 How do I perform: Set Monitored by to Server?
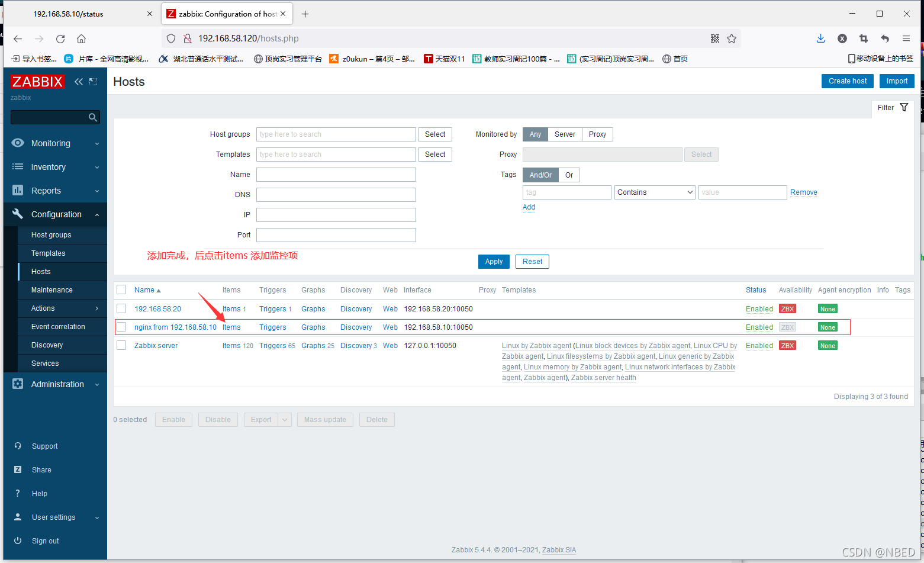coord(565,134)
